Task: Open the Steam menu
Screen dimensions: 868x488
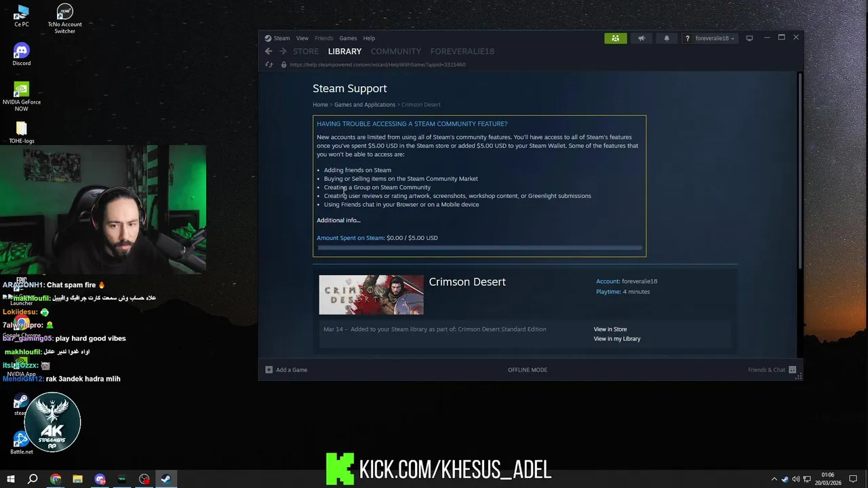Action: click(x=281, y=38)
